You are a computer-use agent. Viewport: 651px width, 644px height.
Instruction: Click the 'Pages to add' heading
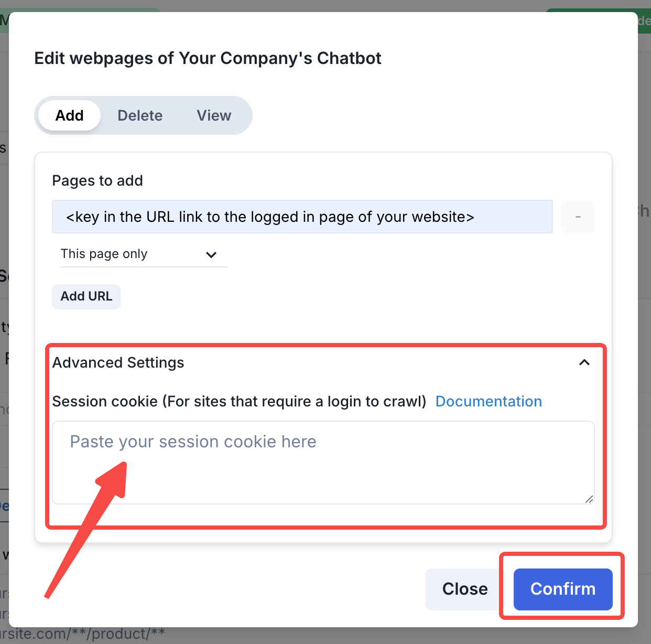(x=97, y=181)
